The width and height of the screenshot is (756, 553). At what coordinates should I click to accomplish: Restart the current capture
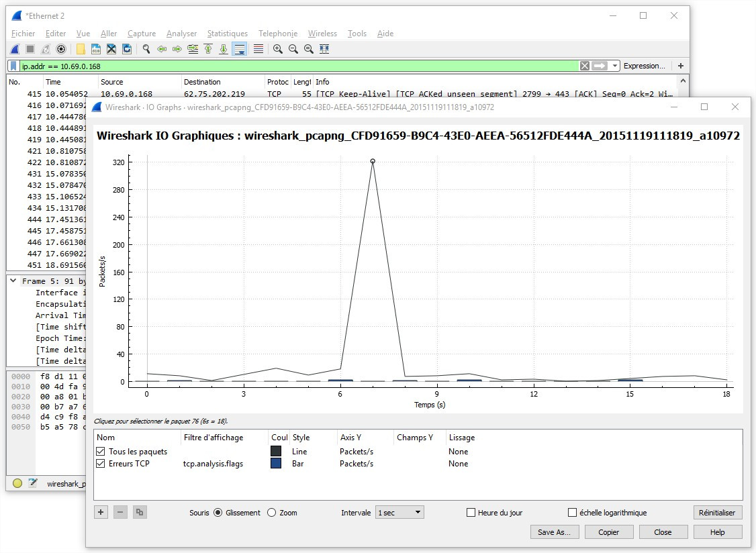tap(45, 48)
